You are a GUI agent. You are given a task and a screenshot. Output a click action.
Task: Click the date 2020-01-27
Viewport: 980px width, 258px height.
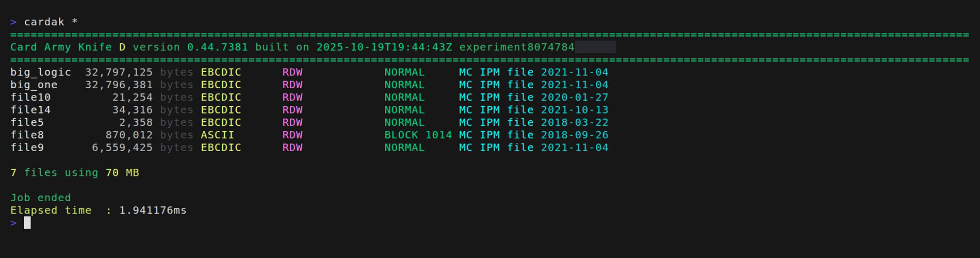click(x=574, y=98)
